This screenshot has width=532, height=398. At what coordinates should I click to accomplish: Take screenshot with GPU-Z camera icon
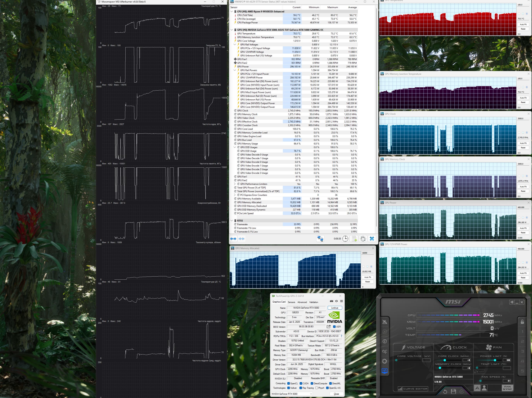click(331, 301)
